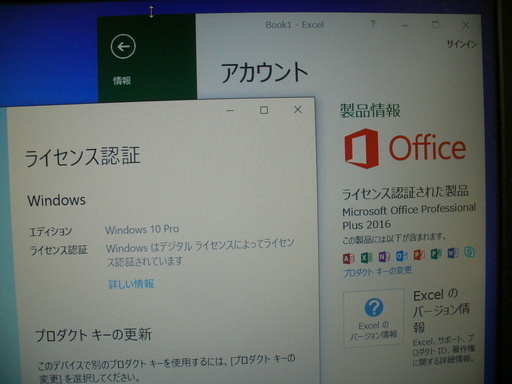Click Microsoft Office Professional Plus 2016 text
Viewport: 512px width, 384px height.
(409, 217)
